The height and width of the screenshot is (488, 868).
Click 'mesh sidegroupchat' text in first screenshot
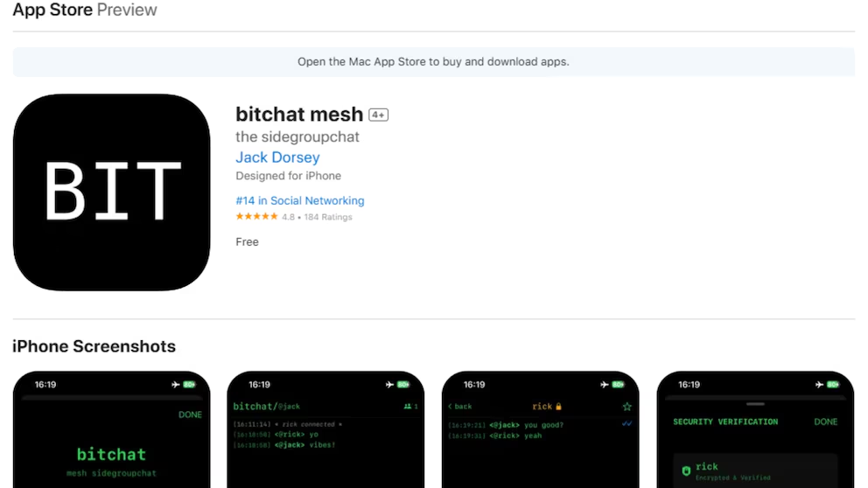coord(111,473)
